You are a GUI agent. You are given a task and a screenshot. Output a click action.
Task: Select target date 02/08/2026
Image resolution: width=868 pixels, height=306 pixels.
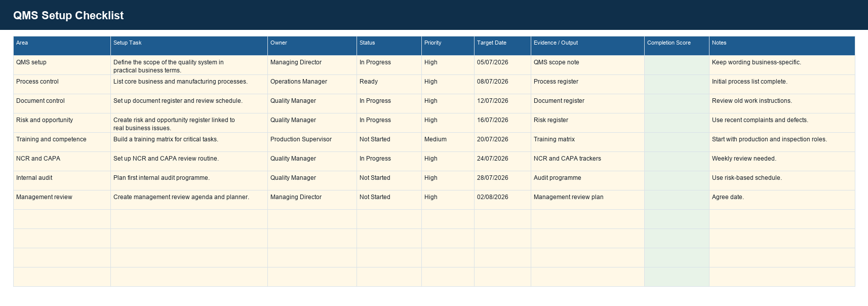(x=502, y=200)
